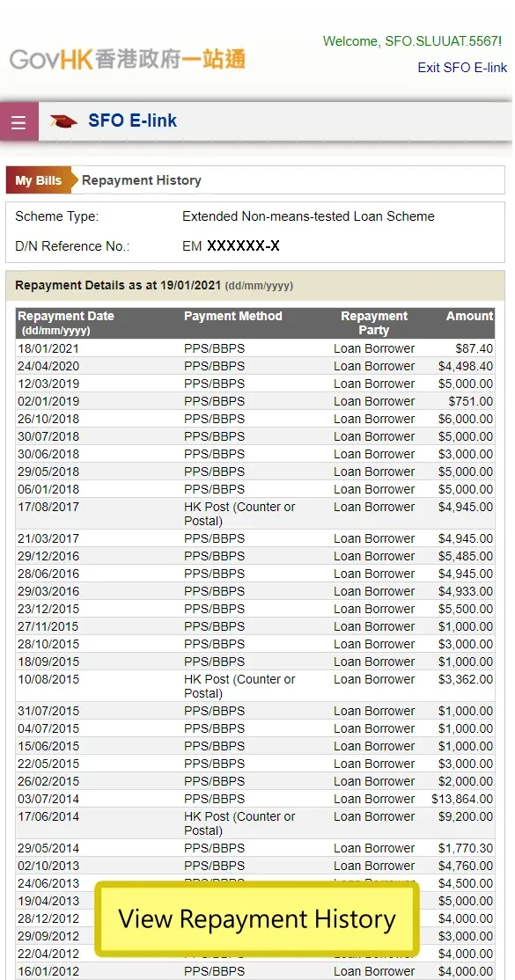The width and height of the screenshot is (515, 980).
Task: Open the hamburger navigation menu
Action: click(18, 121)
